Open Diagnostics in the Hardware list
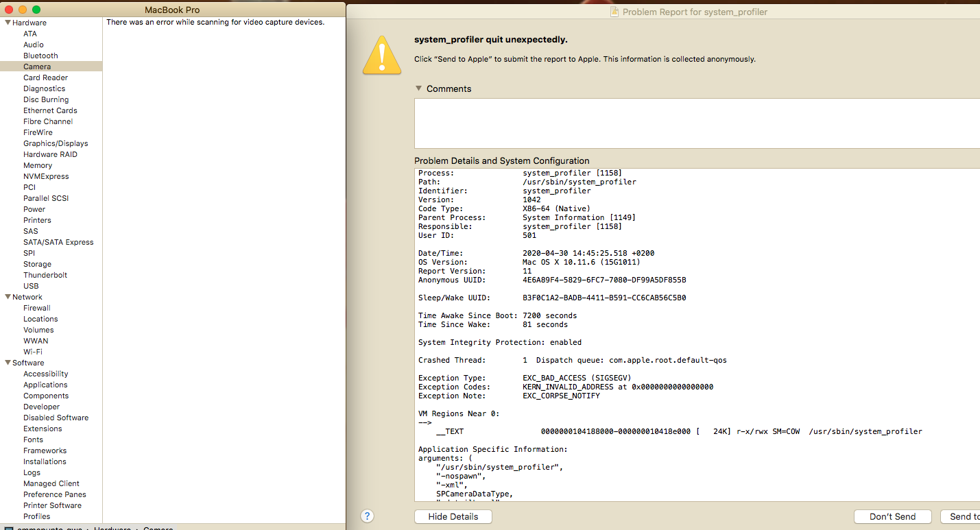 (45, 88)
